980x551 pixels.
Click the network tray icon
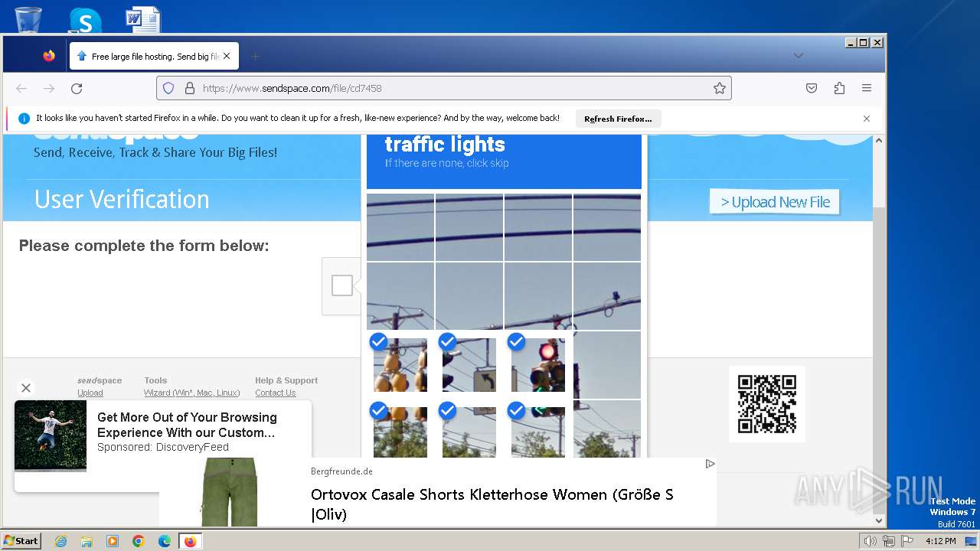[888, 541]
